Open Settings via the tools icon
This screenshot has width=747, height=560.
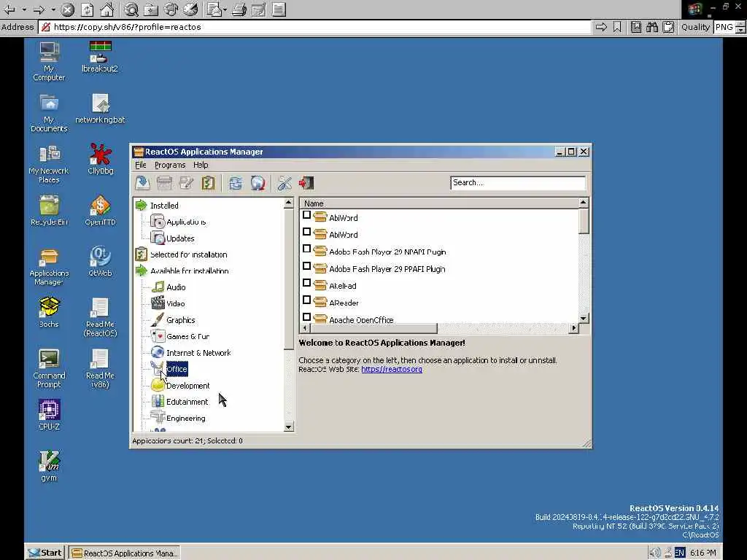(285, 183)
